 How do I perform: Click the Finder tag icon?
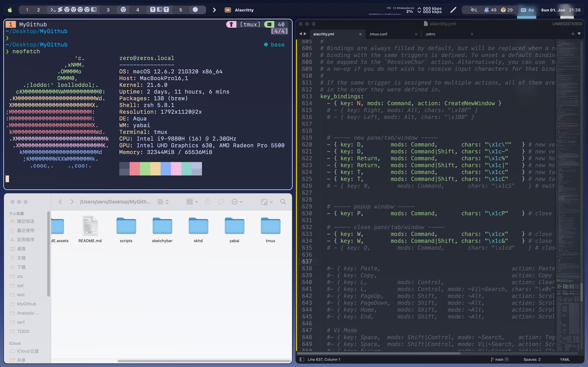click(x=221, y=202)
